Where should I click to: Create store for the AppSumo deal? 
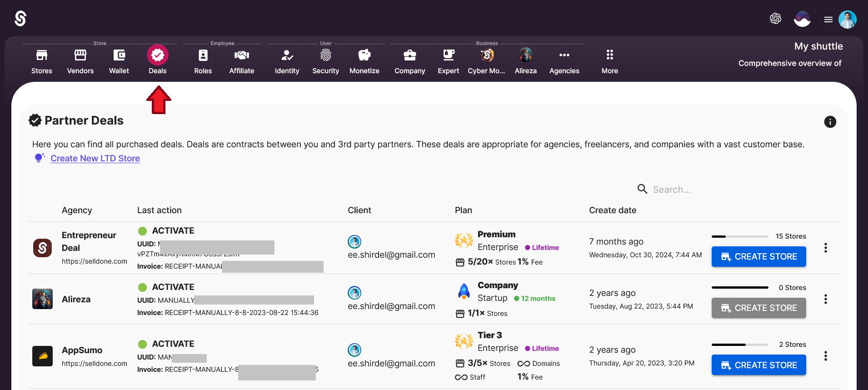(x=758, y=365)
